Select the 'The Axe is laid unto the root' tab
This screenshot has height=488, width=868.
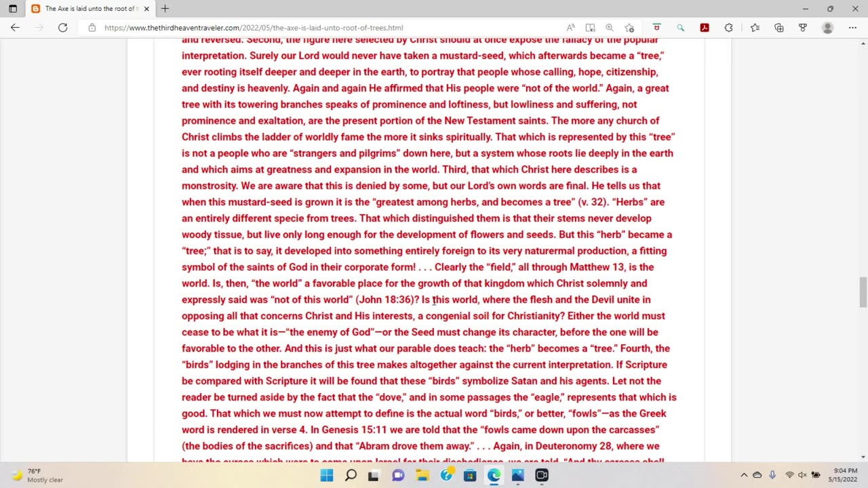(90, 9)
